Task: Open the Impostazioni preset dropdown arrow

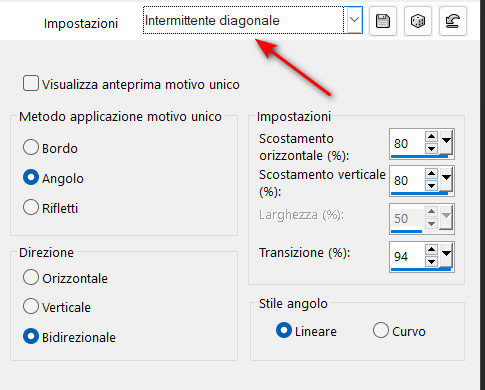Action: [354, 20]
